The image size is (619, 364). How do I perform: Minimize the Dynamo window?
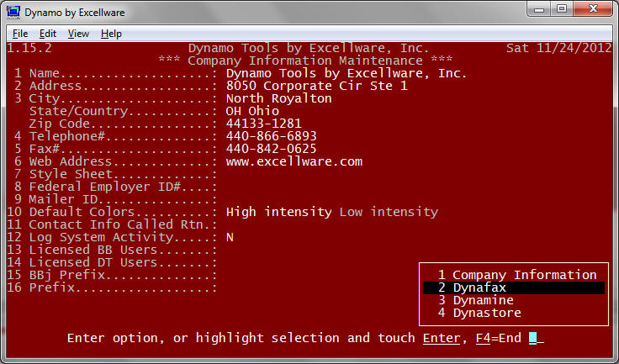(x=539, y=9)
